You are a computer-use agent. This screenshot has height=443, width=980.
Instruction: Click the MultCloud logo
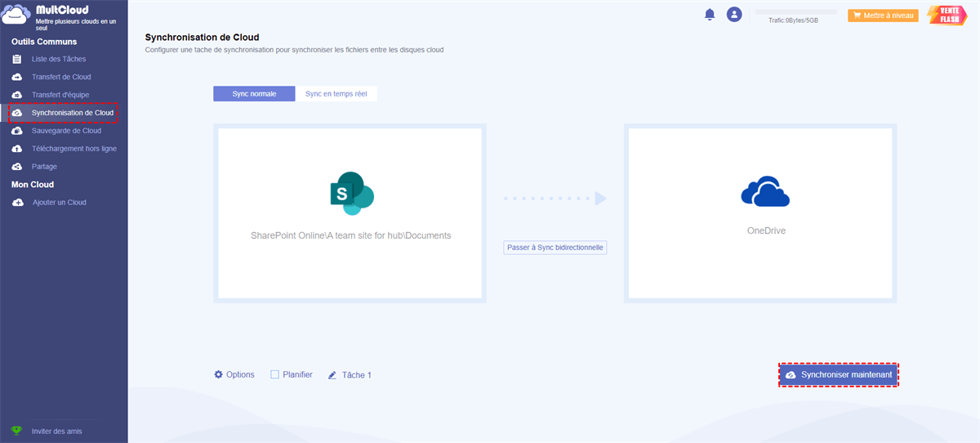click(16, 16)
